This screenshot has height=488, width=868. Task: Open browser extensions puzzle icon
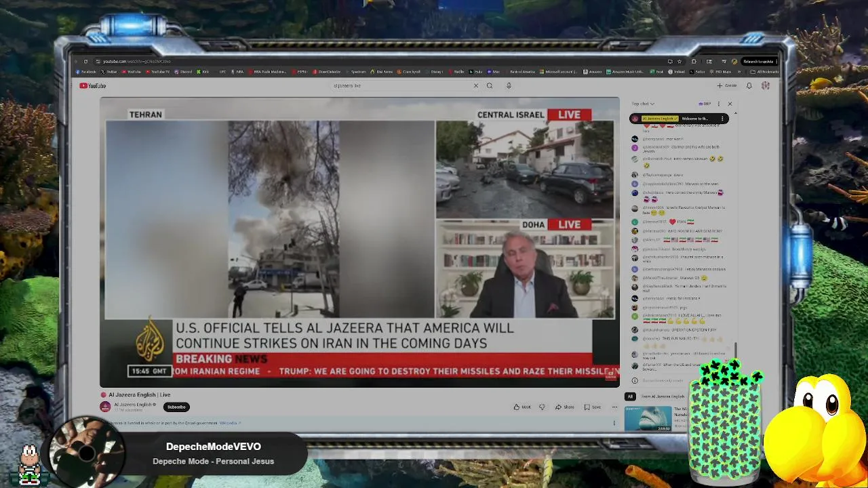pos(694,61)
